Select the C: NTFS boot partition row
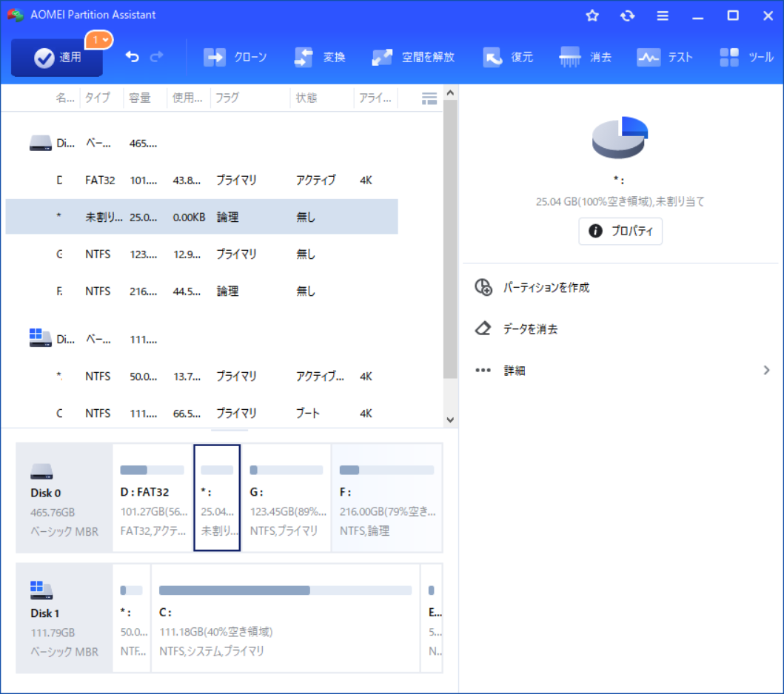The image size is (784, 694). 201,413
